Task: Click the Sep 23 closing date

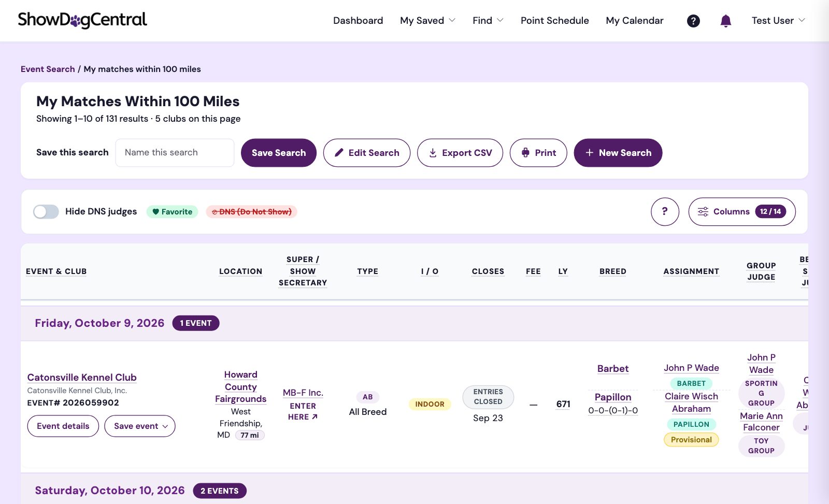Action: point(488,418)
